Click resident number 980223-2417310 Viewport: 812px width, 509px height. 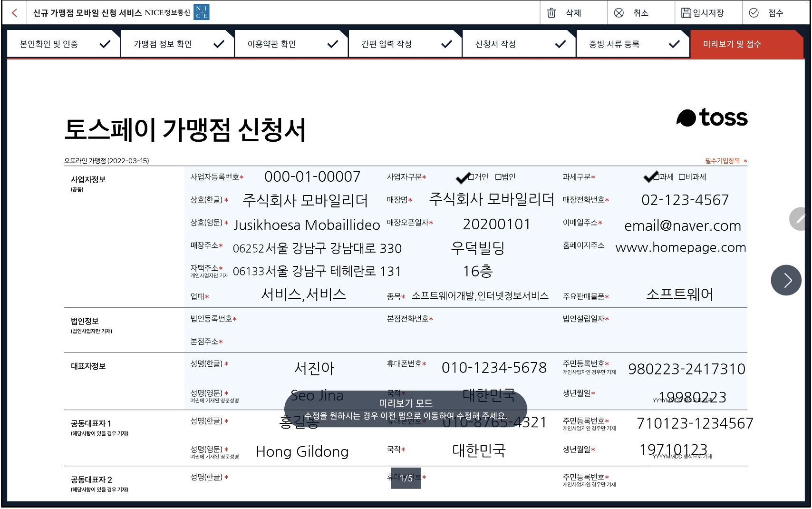tap(687, 369)
